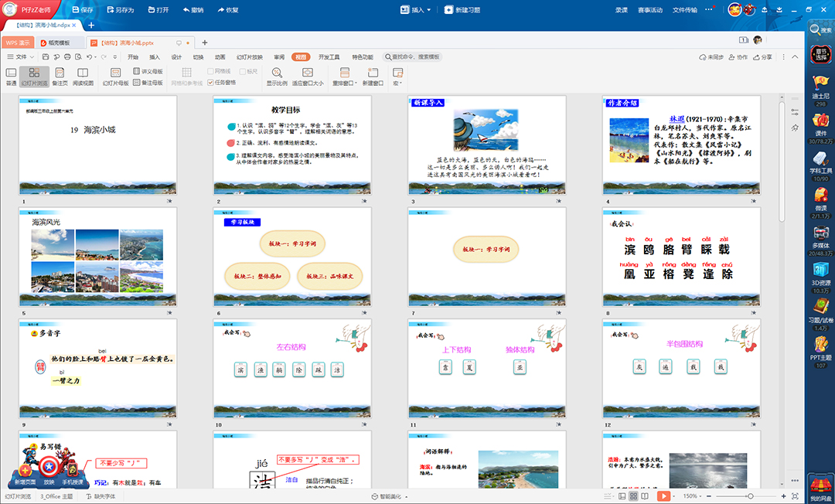Select slide 8 thumbnail with pinyin characters
Image resolution: width=835 pixels, height=504 pixels.
tap(682, 257)
